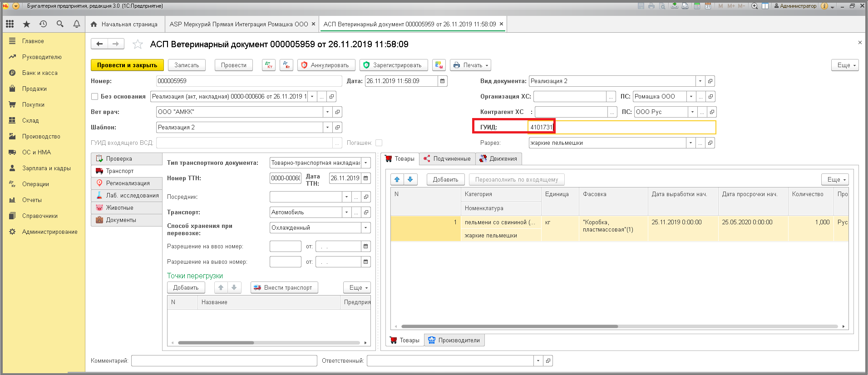Open Склад in the sidebar
Viewport: 868px width, 375px height.
coord(30,120)
